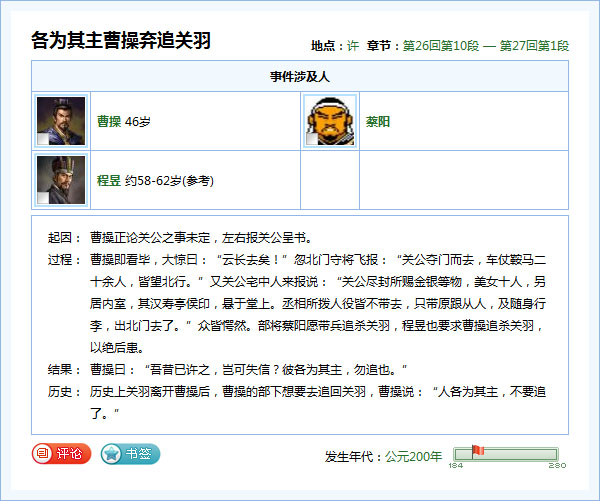Open the 曹操 character name link
This screenshot has width=600, height=501.
[109, 121]
